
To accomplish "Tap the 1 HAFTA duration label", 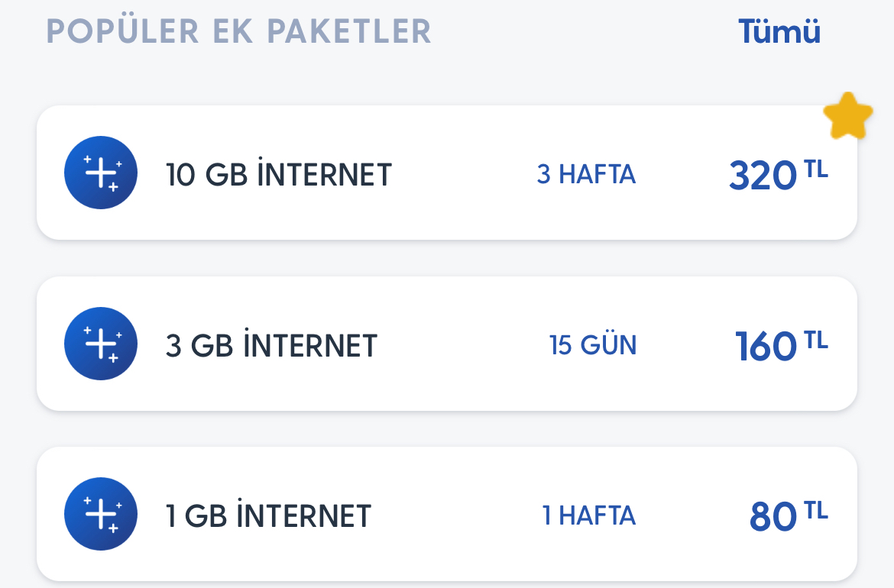I will 589,515.
